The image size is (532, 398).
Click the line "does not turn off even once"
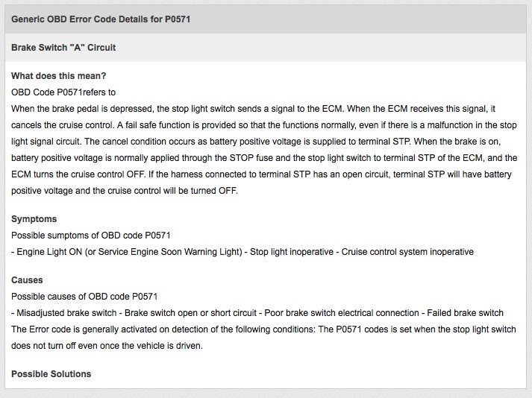point(107,346)
